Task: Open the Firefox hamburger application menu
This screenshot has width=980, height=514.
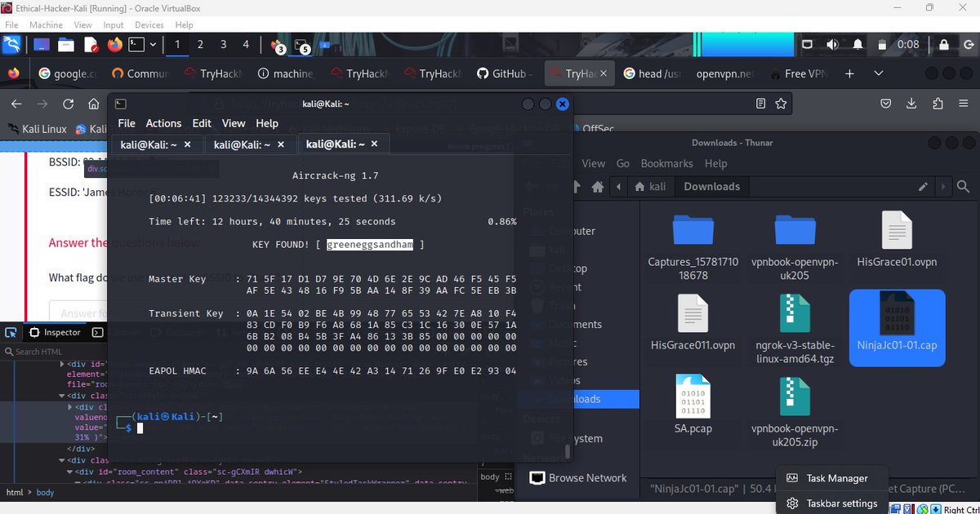Action: coord(964,104)
